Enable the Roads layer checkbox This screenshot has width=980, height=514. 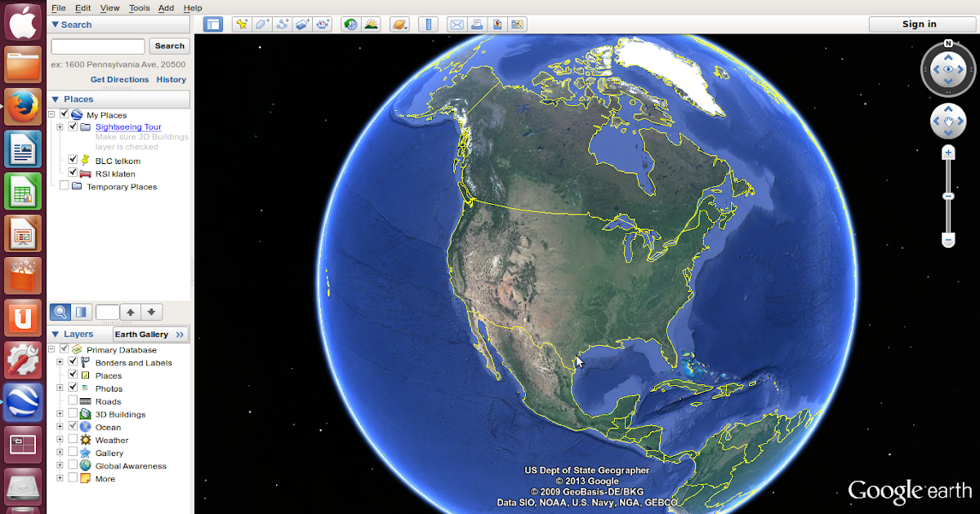(x=73, y=401)
